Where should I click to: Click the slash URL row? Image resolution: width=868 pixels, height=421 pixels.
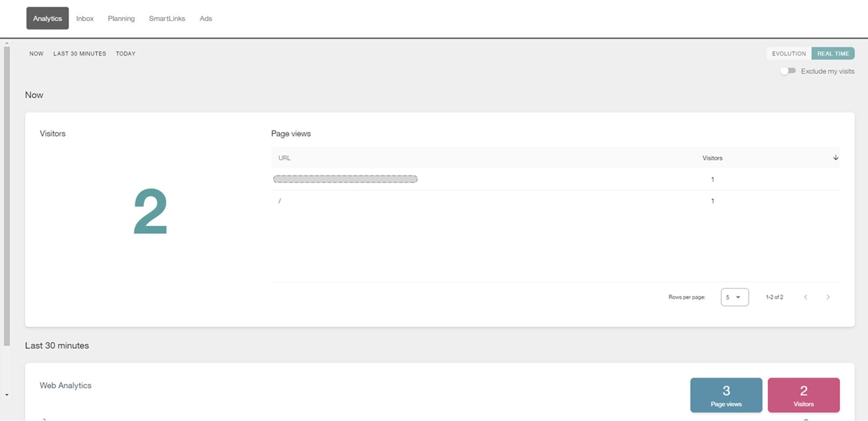click(x=555, y=201)
